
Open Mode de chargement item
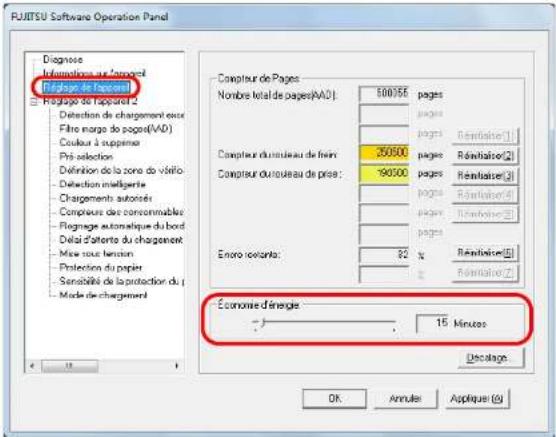103,295
